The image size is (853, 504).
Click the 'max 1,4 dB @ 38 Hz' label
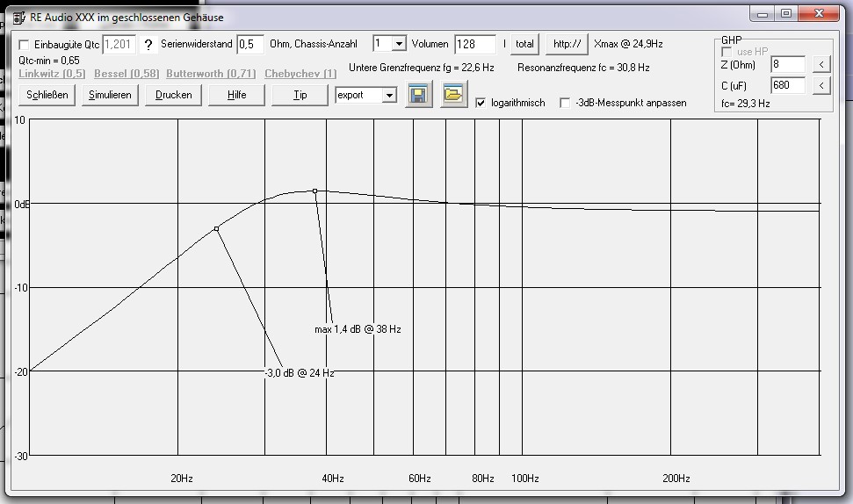(358, 329)
